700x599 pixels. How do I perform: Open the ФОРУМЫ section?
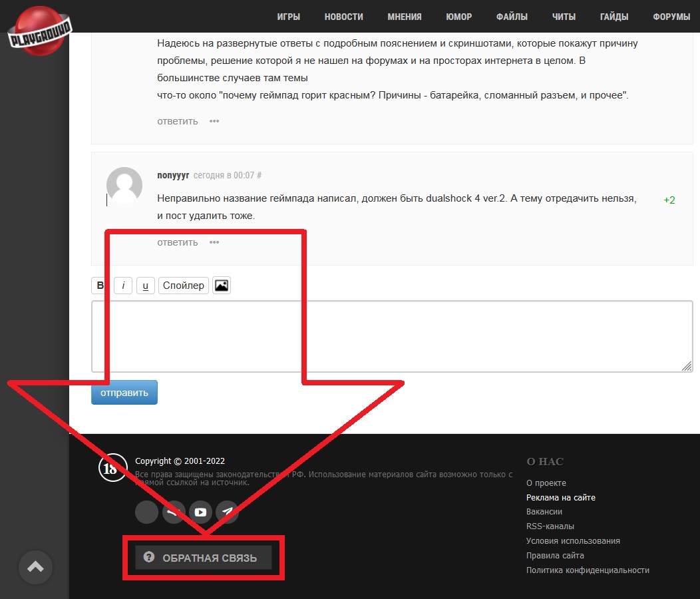click(671, 17)
